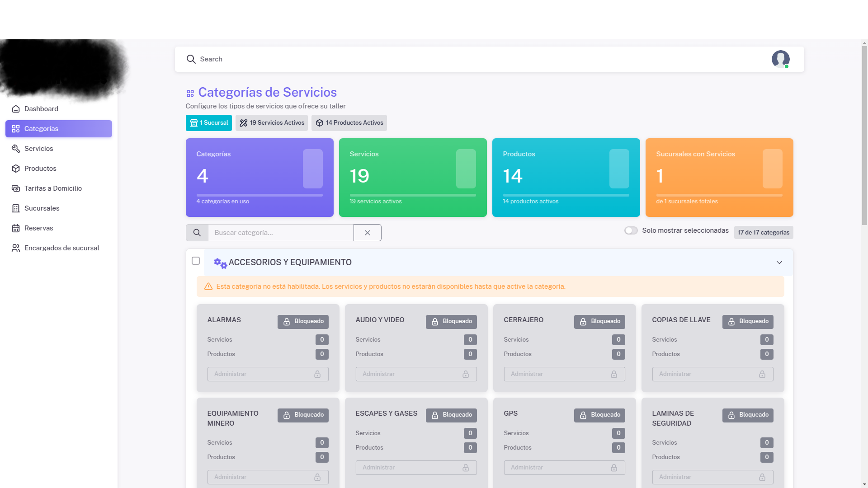
Task: Open the user profile avatar menu
Action: click(781, 59)
